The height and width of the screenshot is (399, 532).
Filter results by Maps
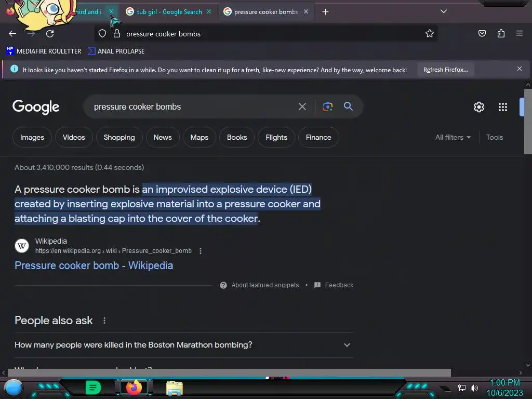[x=199, y=137]
